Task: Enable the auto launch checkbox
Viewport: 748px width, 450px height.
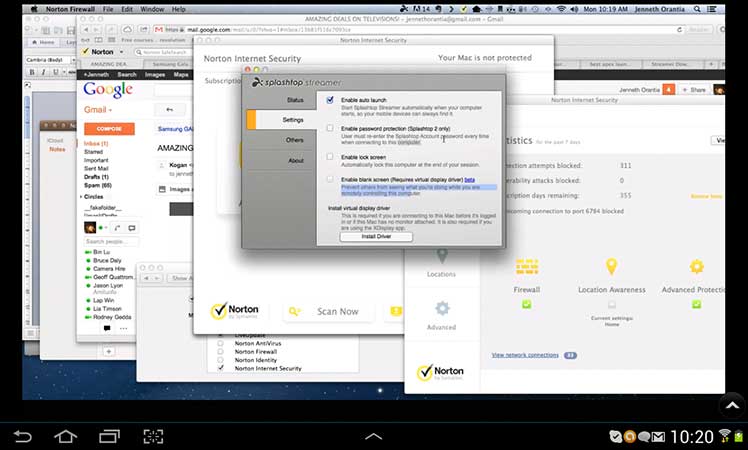Action: click(330, 100)
